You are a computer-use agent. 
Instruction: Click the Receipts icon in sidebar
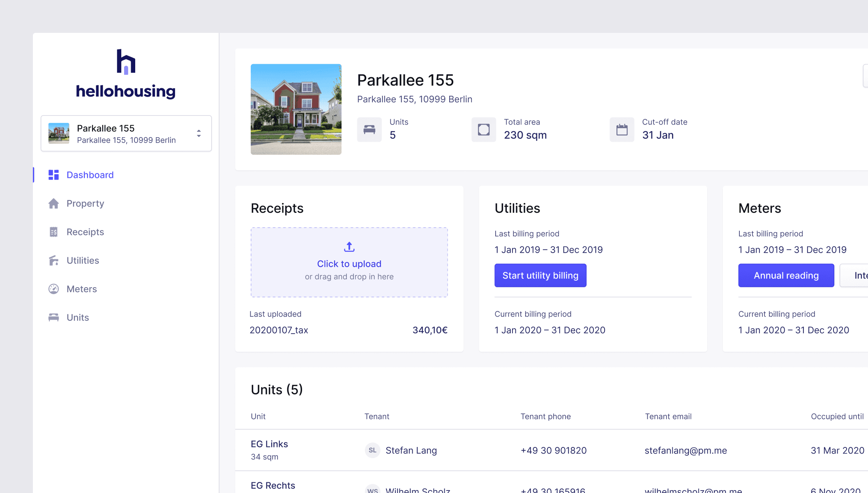click(53, 232)
